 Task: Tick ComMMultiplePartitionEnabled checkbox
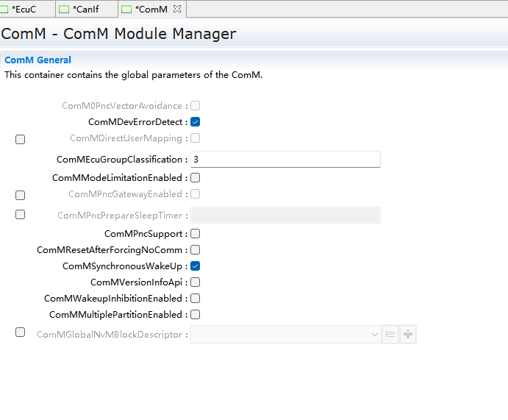(196, 315)
